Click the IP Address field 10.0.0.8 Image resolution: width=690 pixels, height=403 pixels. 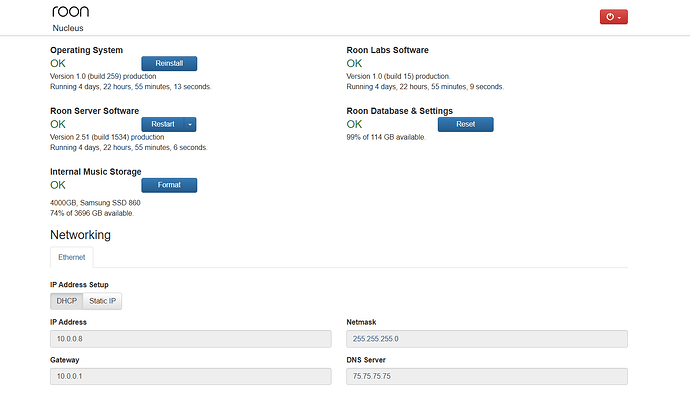pyautogui.click(x=191, y=339)
